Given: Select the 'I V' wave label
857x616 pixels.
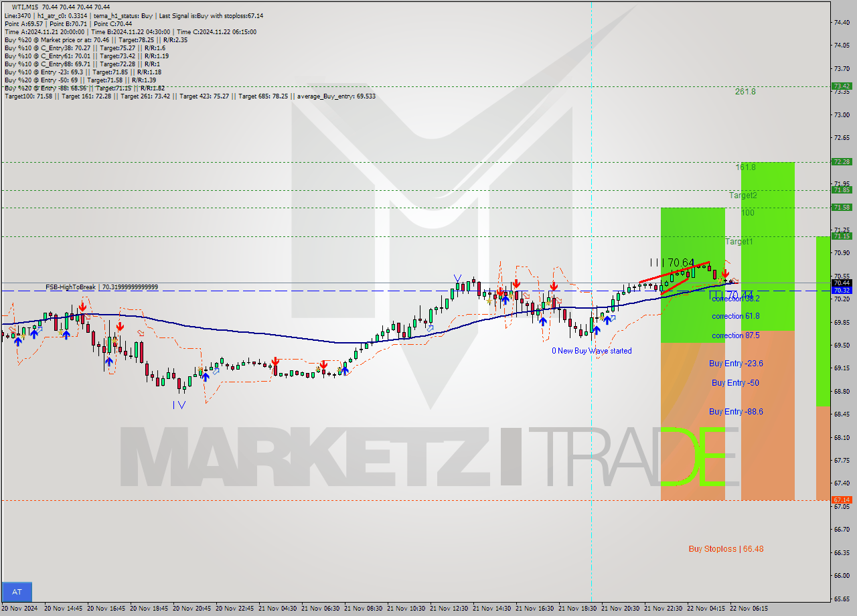Looking at the screenshot, I should click(x=179, y=405).
